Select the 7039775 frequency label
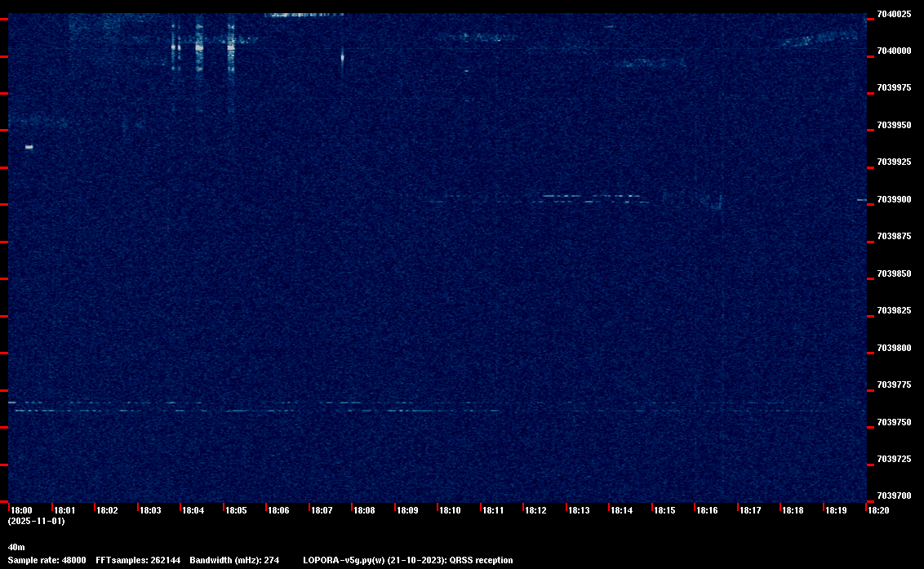924x569 pixels. pos(894,385)
